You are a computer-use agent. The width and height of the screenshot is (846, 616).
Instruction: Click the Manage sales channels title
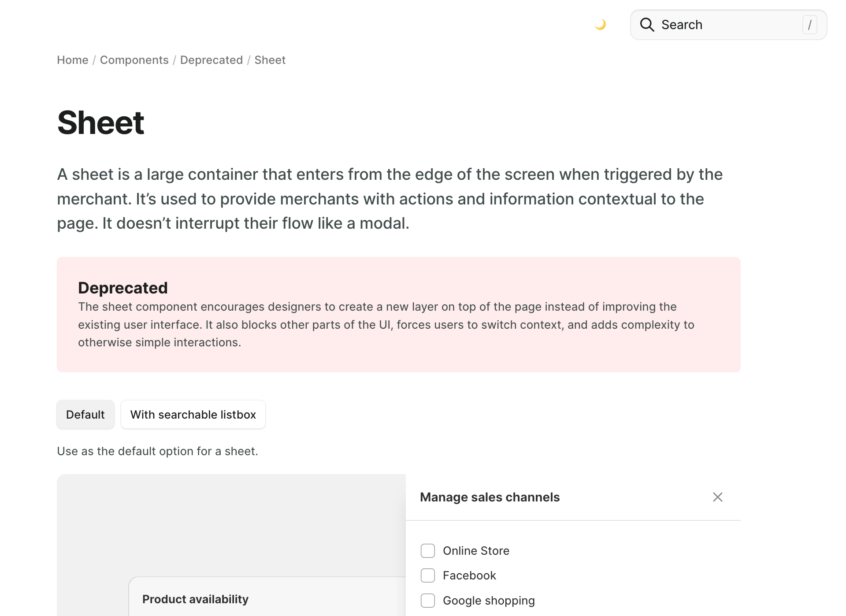pyautogui.click(x=490, y=497)
